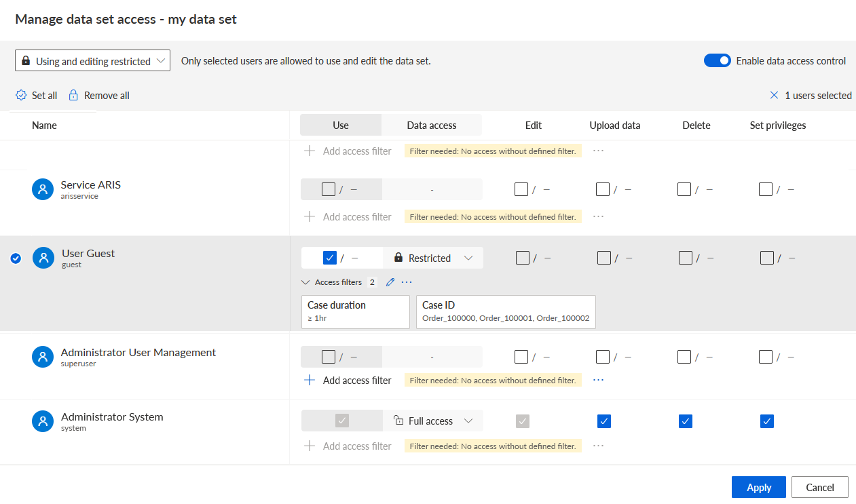This screenshot has width=856, height=504.
Task: Clear selection with X next to users selected
Action: [x=774, y=95]
